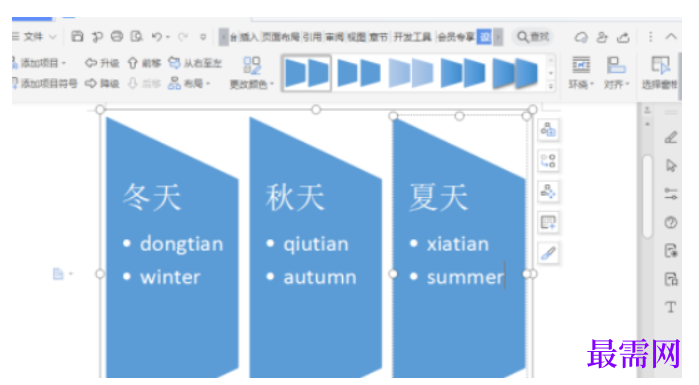Click the share icon
Viewport: 699px width, 385px height.
pos(623,37)
